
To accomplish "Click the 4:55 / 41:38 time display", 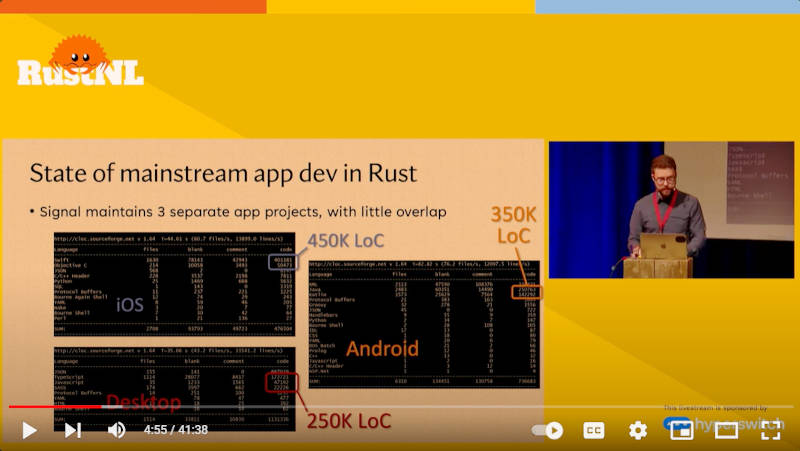I will (x=176, y=430).
